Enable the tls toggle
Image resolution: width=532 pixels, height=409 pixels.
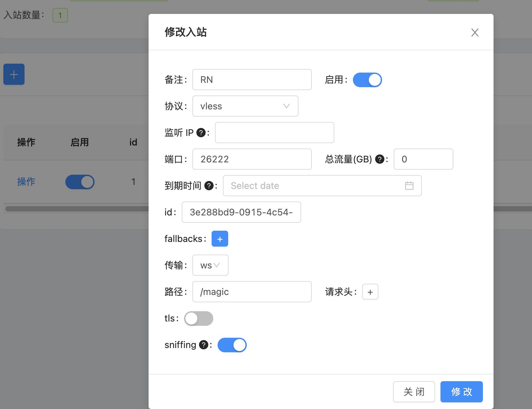199,319
